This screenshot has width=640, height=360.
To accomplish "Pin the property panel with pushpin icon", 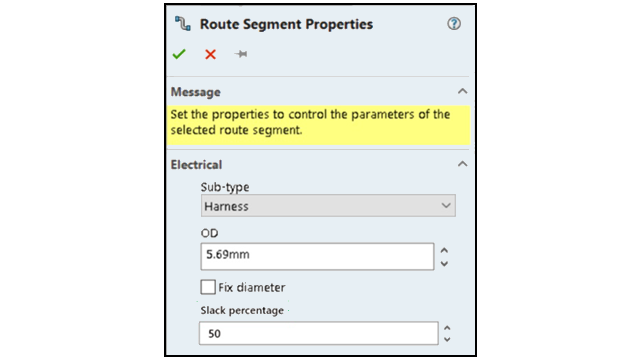I will coord(241,54).
